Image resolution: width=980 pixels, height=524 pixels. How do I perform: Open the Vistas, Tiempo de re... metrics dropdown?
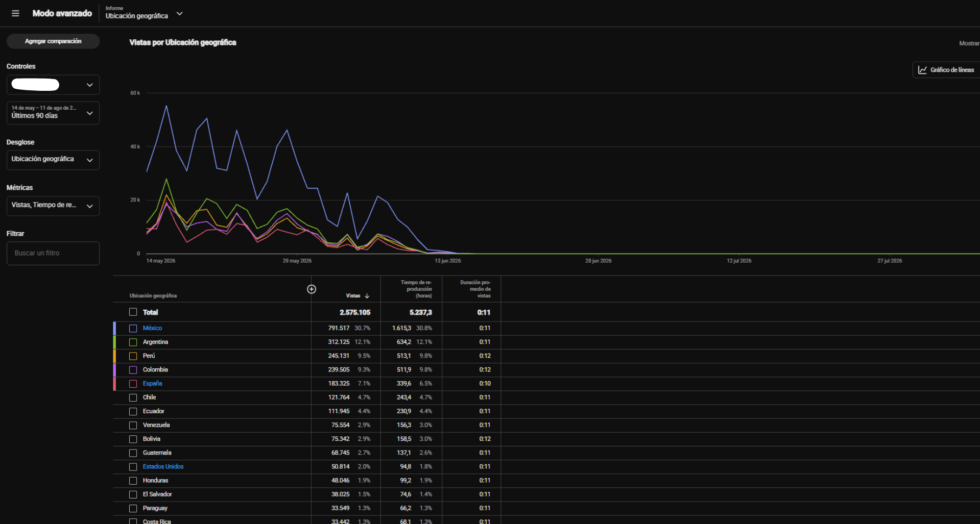[53, 206]
